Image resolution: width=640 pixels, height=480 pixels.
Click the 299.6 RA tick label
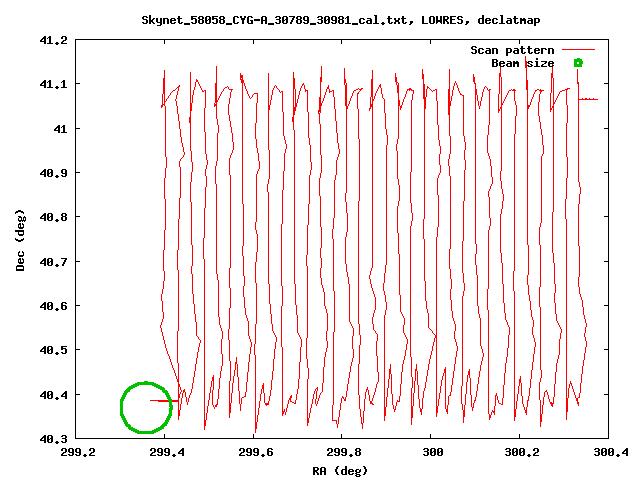click(x=256, y=452)
